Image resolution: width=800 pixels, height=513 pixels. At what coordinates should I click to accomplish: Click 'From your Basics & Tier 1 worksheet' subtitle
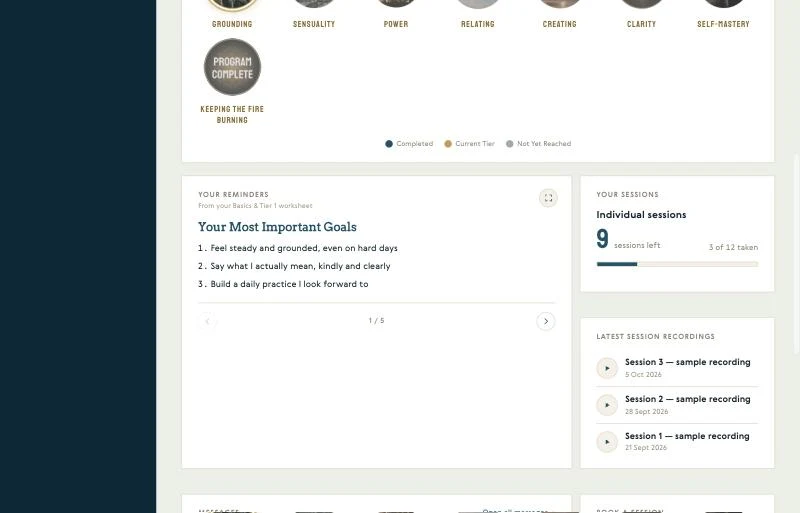[x=255, y=206]
